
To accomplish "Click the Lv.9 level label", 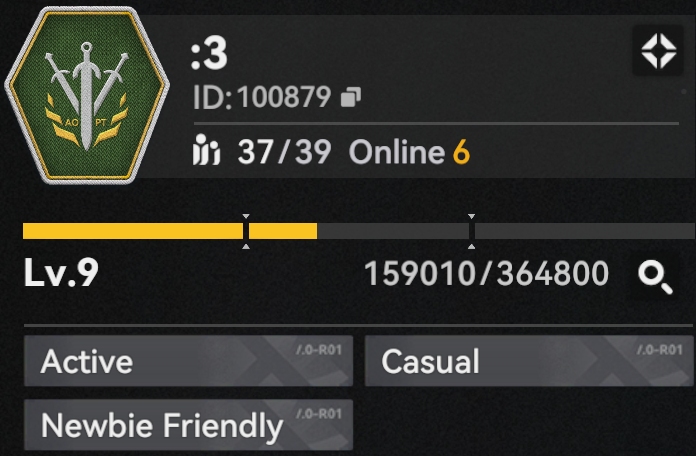I will pyautogui.click(x=61, y=273).
